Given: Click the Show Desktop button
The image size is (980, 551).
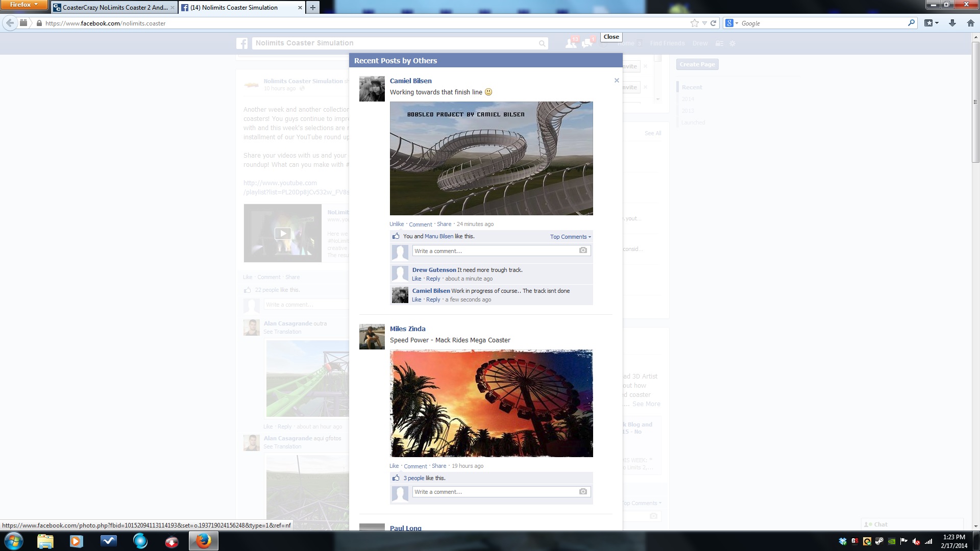Looking at the screenshot, I should coord(976,541).
